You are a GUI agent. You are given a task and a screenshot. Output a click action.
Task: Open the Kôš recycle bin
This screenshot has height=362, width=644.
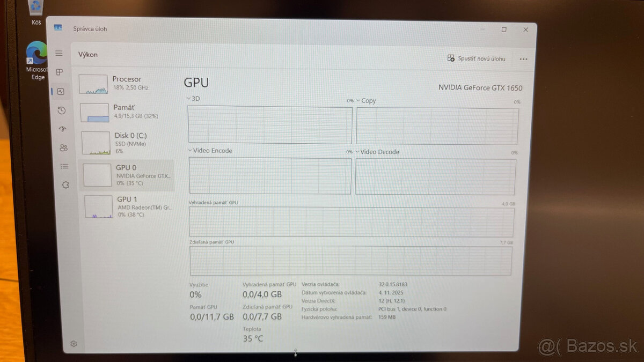point(35,8)
